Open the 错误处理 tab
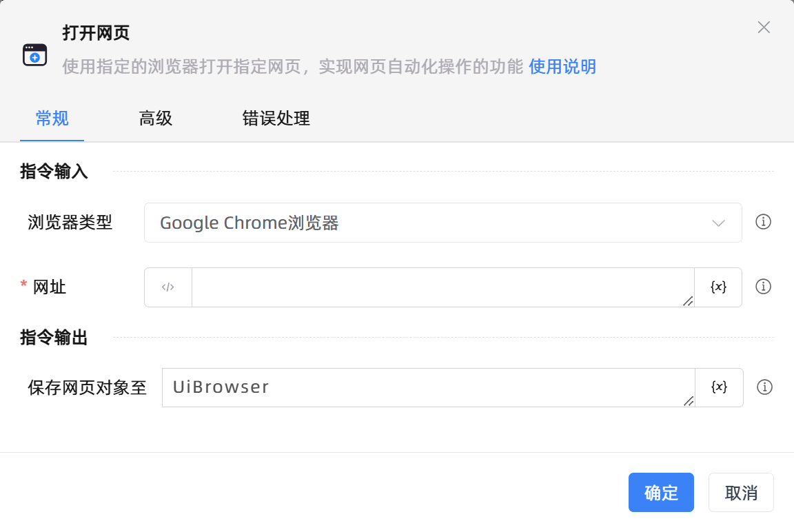 pos(276,119)
